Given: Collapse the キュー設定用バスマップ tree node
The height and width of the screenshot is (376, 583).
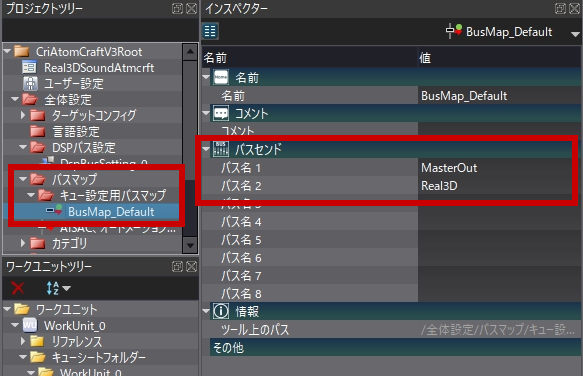Looking at the screenshot, I should (31, 195).
